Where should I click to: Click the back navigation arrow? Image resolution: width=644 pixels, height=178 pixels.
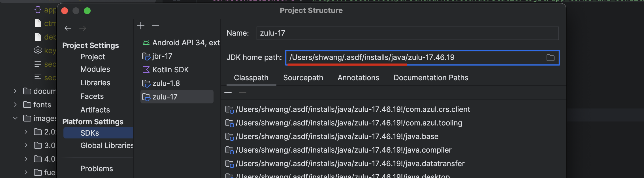(68, 28)
